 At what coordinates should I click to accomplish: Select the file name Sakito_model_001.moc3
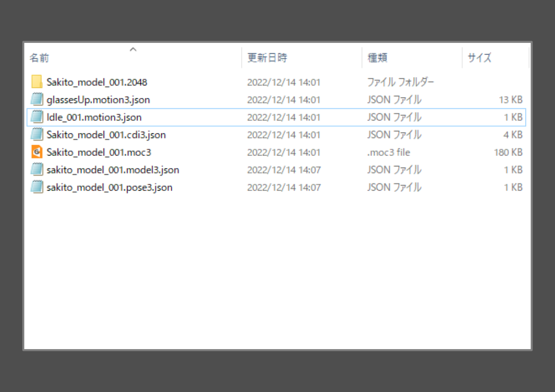99,152
